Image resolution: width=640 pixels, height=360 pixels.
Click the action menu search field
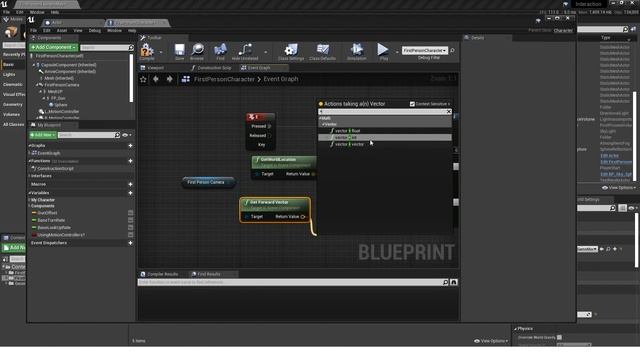(x=382, y=111)
